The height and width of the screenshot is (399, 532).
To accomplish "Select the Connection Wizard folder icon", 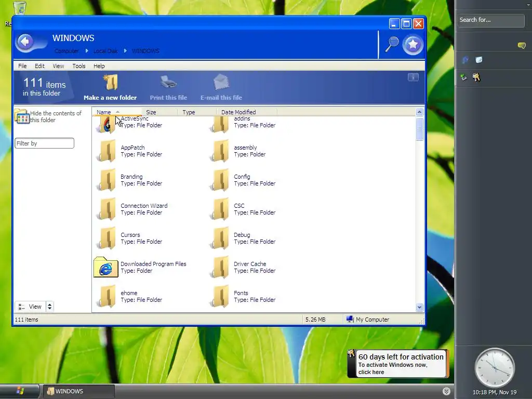I will click(107, 209).
